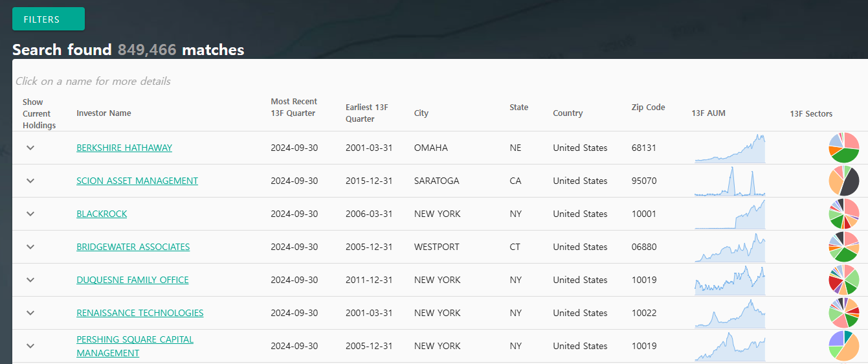Click the Investor Name column header
The width and height of the screenshot is (868, 364).
tap(104, 113)
